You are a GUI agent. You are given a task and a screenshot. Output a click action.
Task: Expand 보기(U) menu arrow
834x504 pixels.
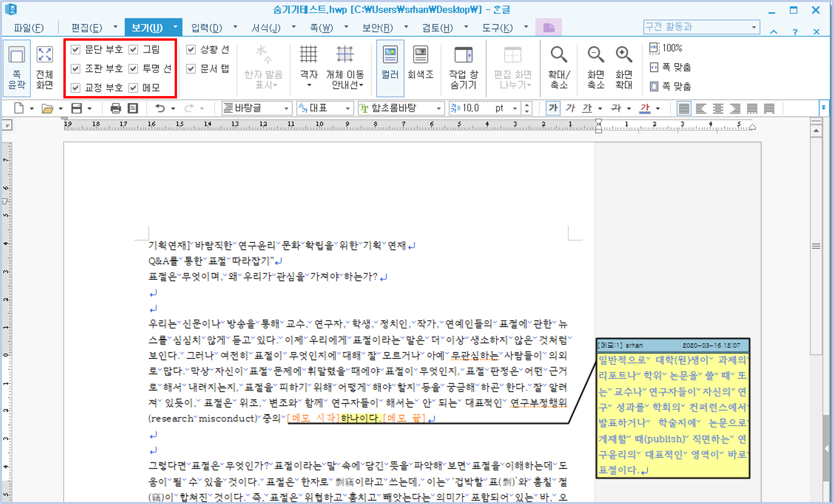175,27
